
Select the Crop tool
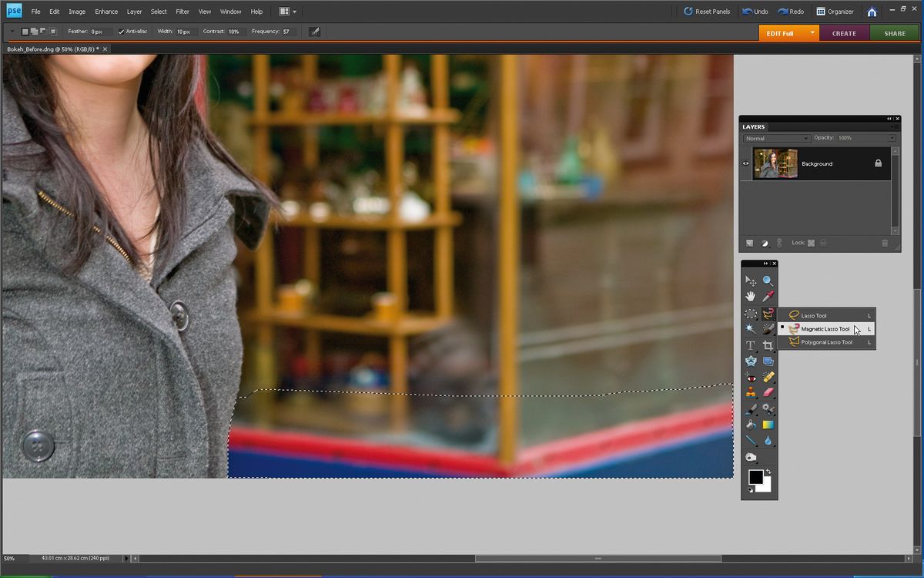coord(768,345)
